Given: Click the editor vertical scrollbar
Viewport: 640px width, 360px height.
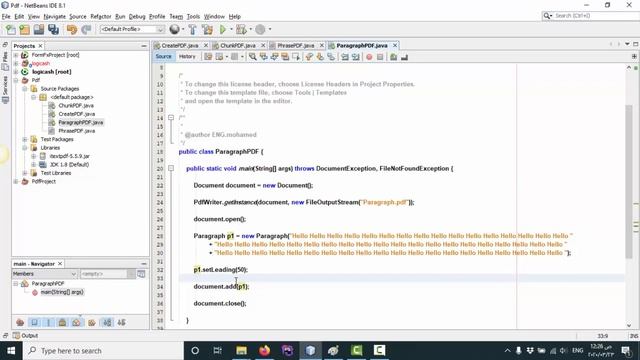Looking at the screenshot, I should tap(629, 182).
